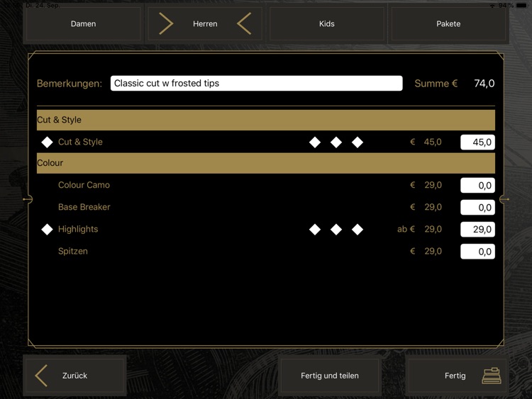Select the Base Breaker service row
The width and height of the screenshot is (532, 399).
(x=266, y=207)
